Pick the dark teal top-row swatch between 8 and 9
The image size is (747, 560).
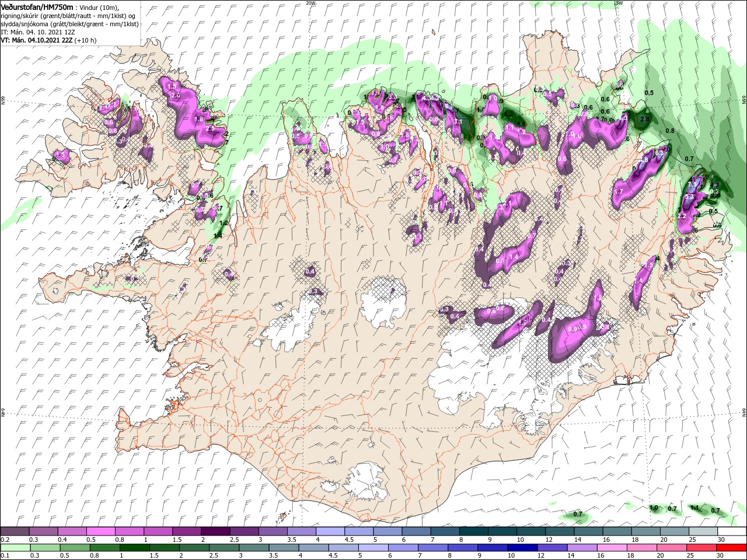[x=474, y=531]
